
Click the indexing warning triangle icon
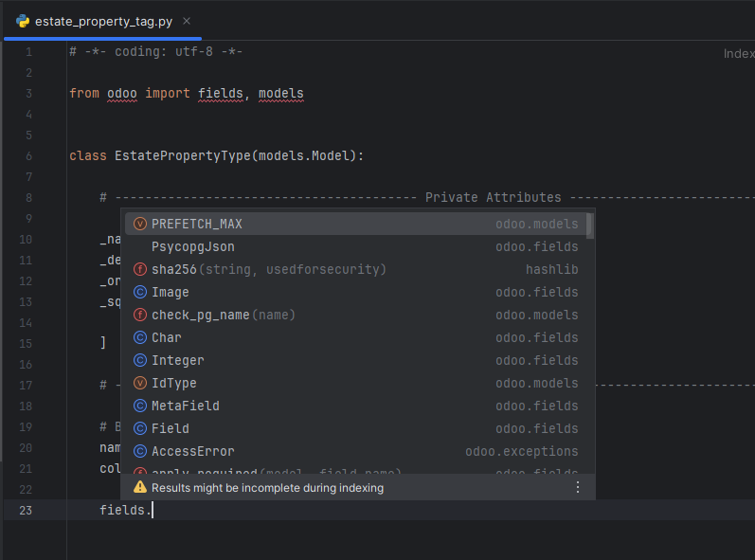pos(139,487)
